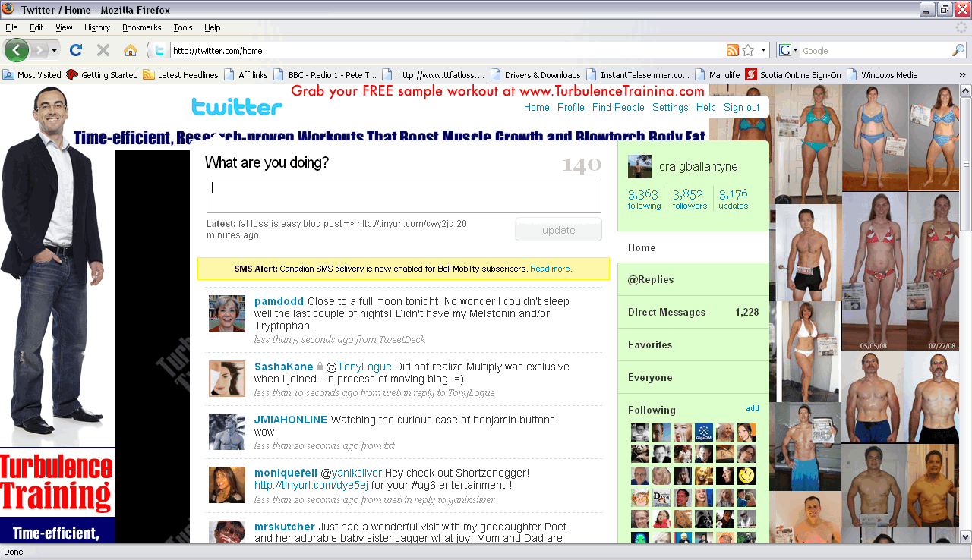Open the Bookmarks menu
The width and height of the screenshot is (972, 560).
tap(142, 27)
